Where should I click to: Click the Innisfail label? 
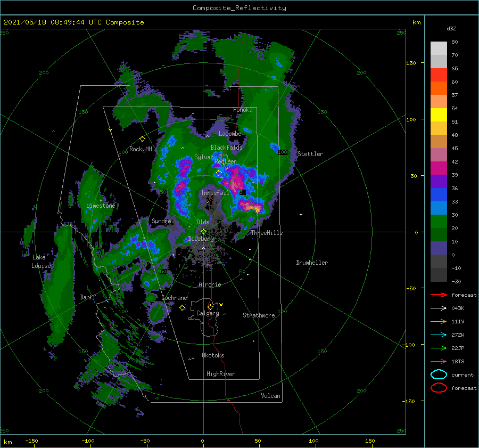[x=215, y=193]
